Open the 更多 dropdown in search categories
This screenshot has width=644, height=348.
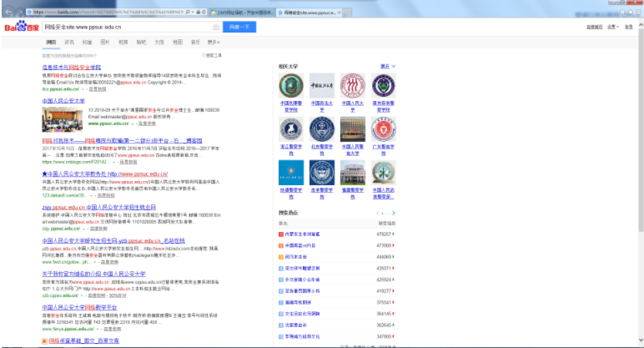[x=214, y=42]
